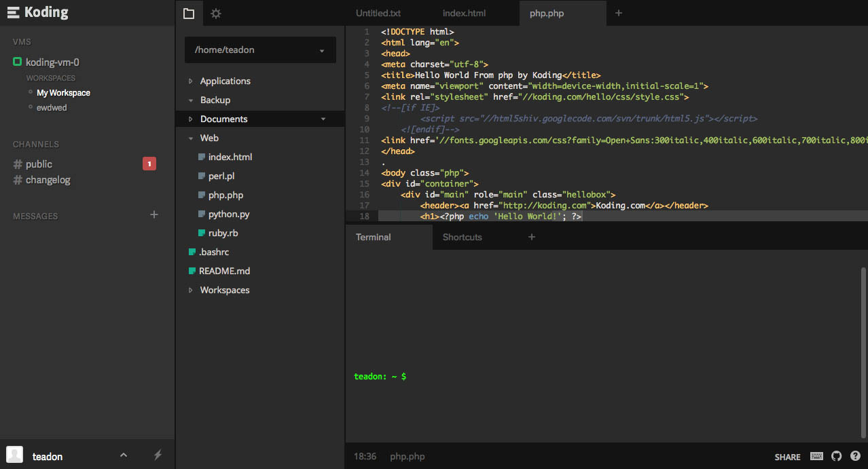Image resolution: width=868 pixels, height=469 pixels.
Task: Click the Koding logo in the sidebar
Action: (x=37, y=12)
